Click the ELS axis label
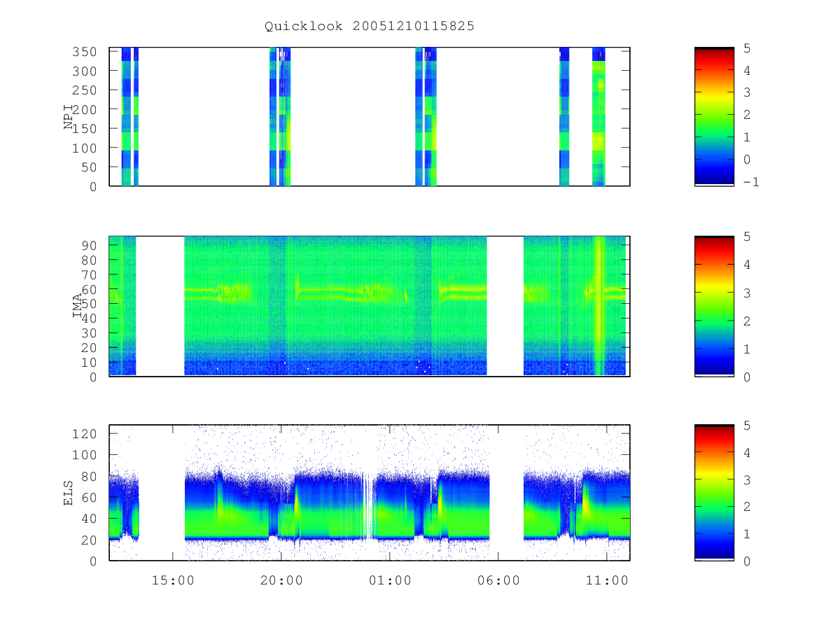Image resolution: width=840 pixels, height=630 pixels. pyautogui.click(x=69, y=493)
